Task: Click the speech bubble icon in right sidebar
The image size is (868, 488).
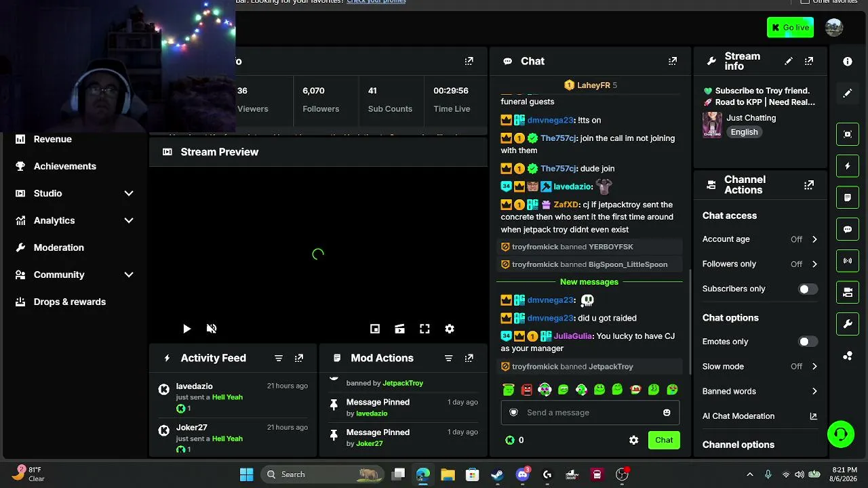Action: click(848, 230)
